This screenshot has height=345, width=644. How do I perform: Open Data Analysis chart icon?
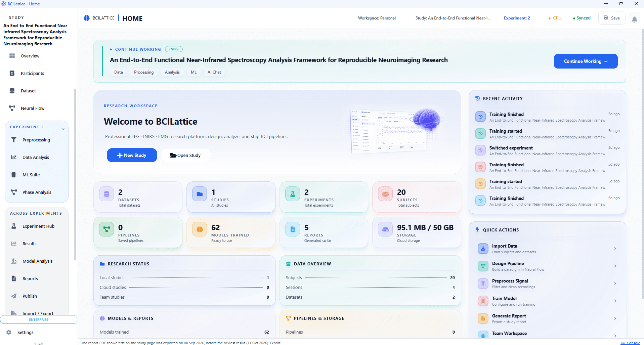[x=14, y=157]
